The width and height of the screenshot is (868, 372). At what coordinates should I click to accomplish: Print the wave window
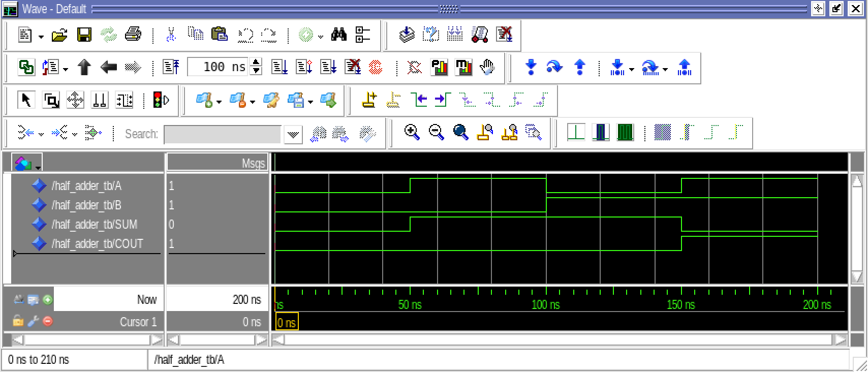(133, 35)
